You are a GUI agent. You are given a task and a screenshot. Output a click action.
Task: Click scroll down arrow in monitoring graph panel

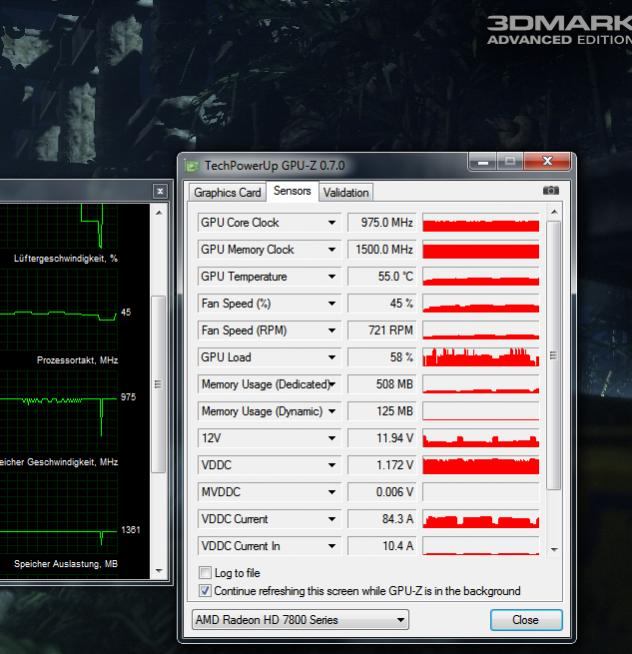click(159, 570)
